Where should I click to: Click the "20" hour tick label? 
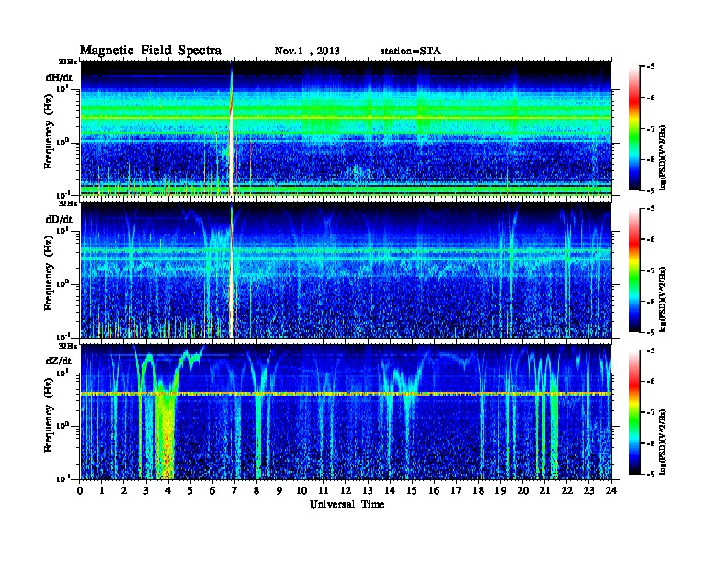coord(522,490)
